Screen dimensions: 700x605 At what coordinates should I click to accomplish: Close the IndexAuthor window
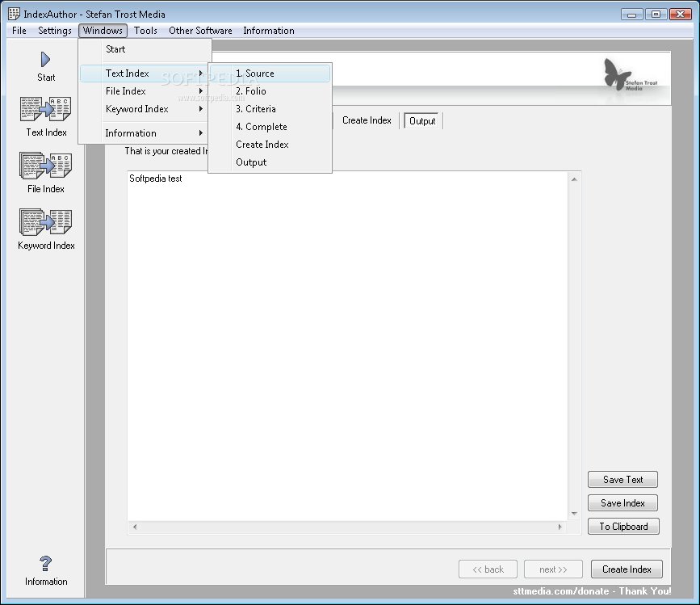coord(681,15)
